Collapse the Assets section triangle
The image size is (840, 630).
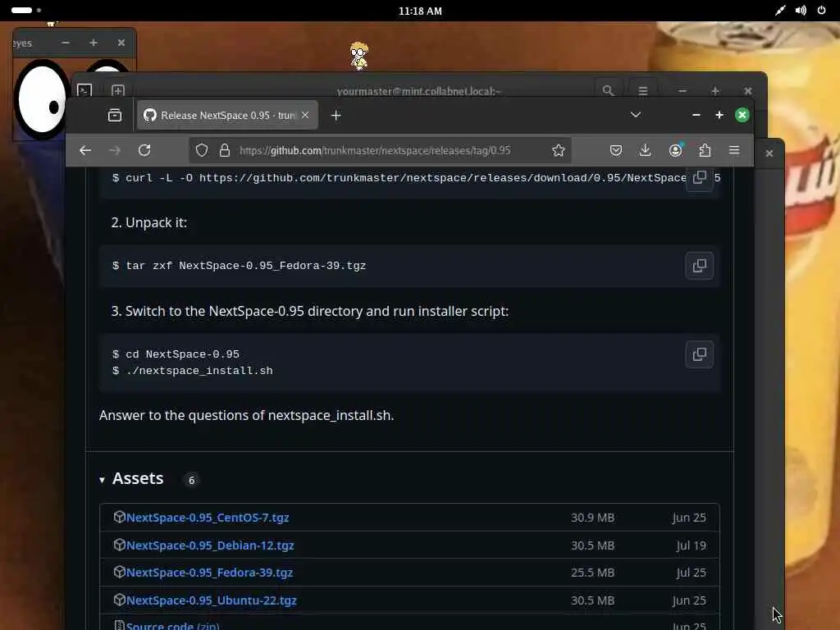point(102,480)
